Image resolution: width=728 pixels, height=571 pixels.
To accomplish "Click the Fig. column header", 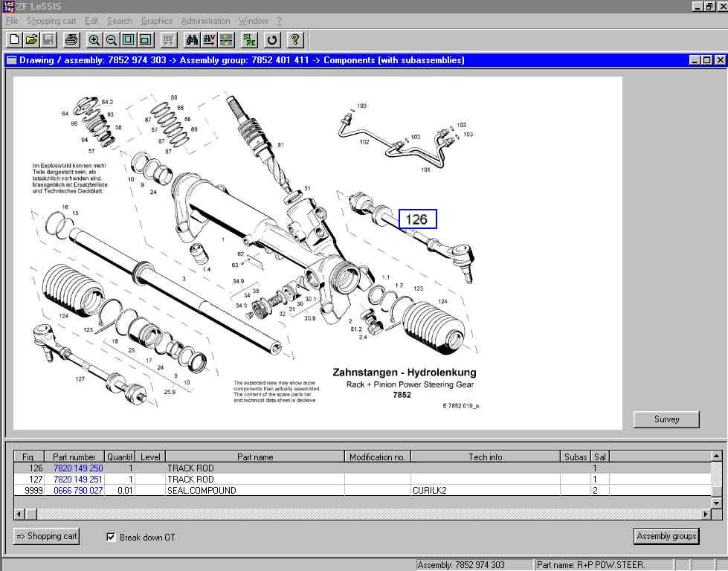I will [x=29, y=457].
